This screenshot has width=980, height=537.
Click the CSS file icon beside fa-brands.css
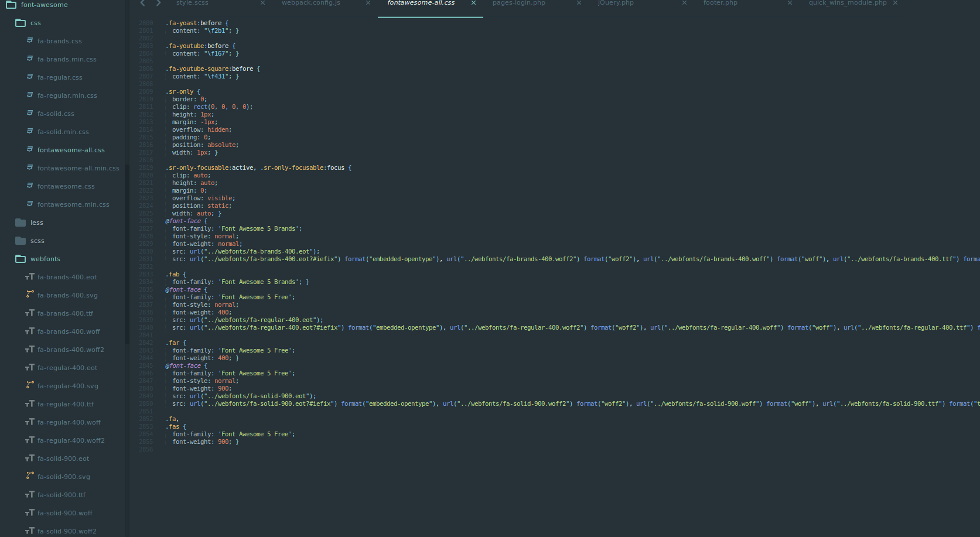click(30, 40)
